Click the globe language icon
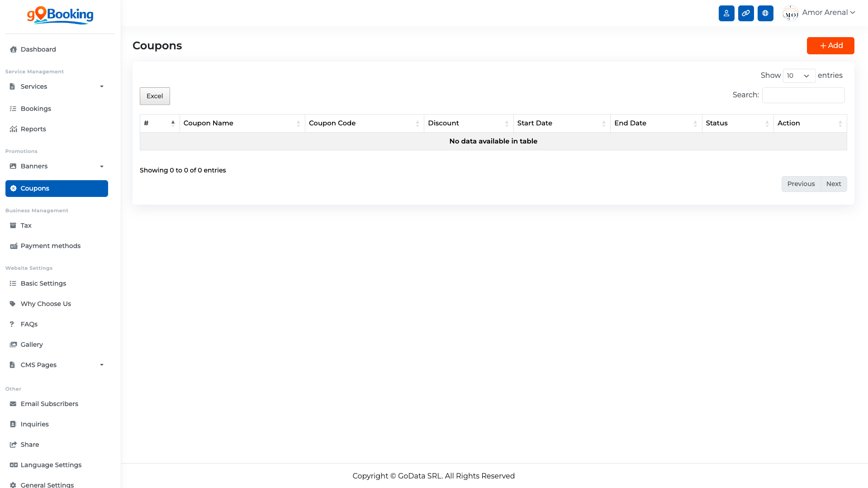Screen dimensions: 868x488 pyautogui.click(x=765, y=13)
